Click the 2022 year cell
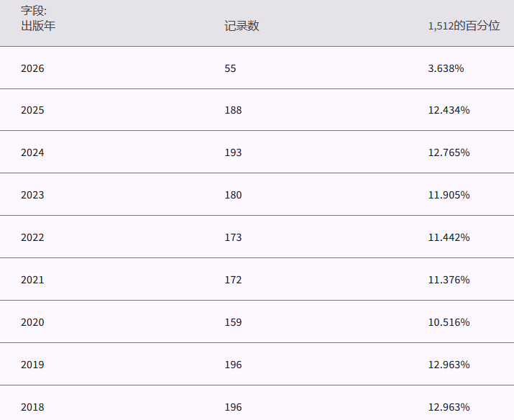The image size is (514, 420). pyautogui.click(x=32, y=237)
